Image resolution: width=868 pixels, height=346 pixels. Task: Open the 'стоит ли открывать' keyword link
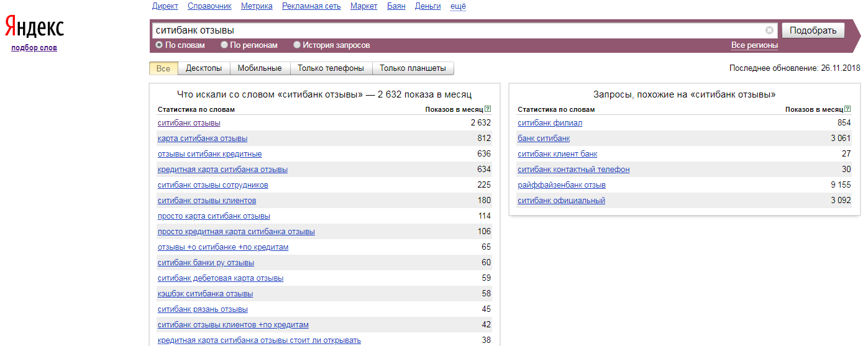[259, 340]
